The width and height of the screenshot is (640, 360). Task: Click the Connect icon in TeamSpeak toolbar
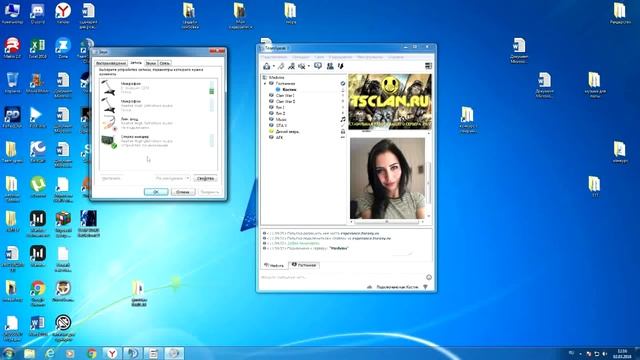coord(267,66)
